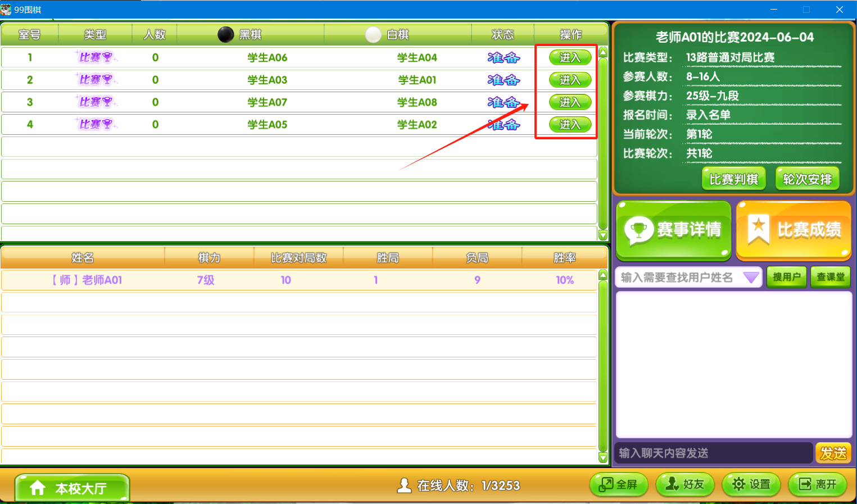Screen dimensions: 857x504
Task: Sort by 胜局 column header
Action: tap(388, 258)
